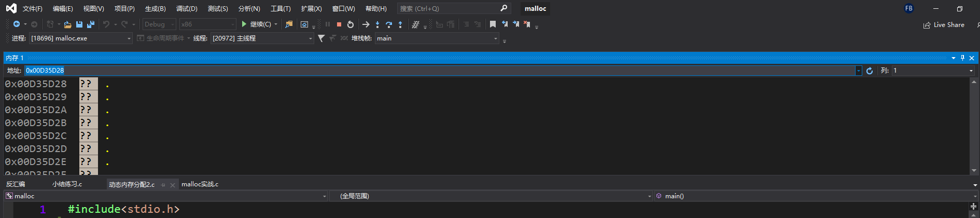
Task: Open the 内存 1 window options dropdown arrow
Action: pyautogui.click(x=954, y=58)
